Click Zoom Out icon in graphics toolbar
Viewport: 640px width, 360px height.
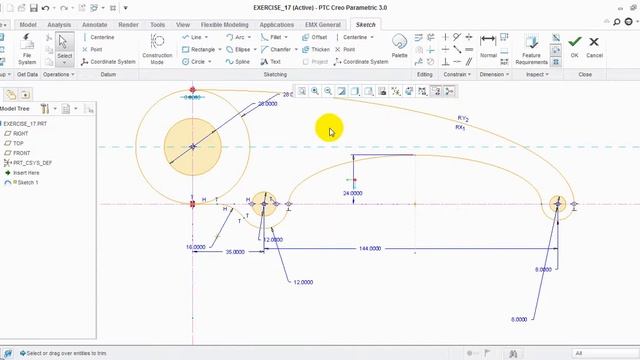tap(328, 91)
